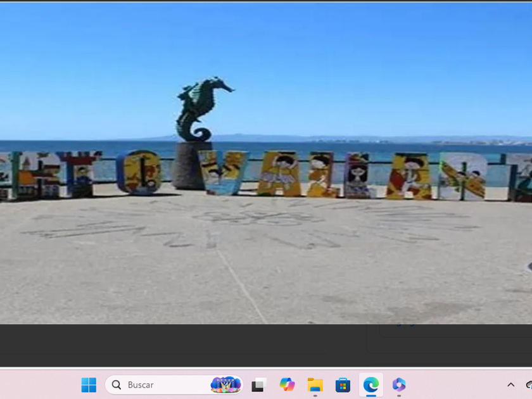This screenshot has height=399, width=532.
Task: Click the dark bar below the photo
Action: tap(190, 345)
